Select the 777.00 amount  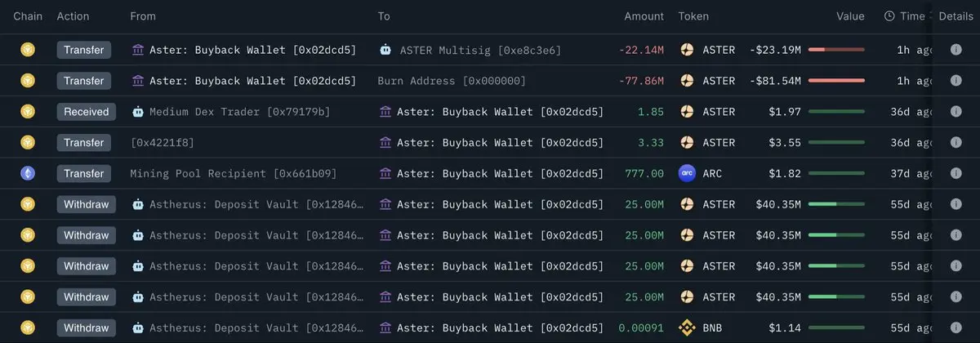pos(644,174)
